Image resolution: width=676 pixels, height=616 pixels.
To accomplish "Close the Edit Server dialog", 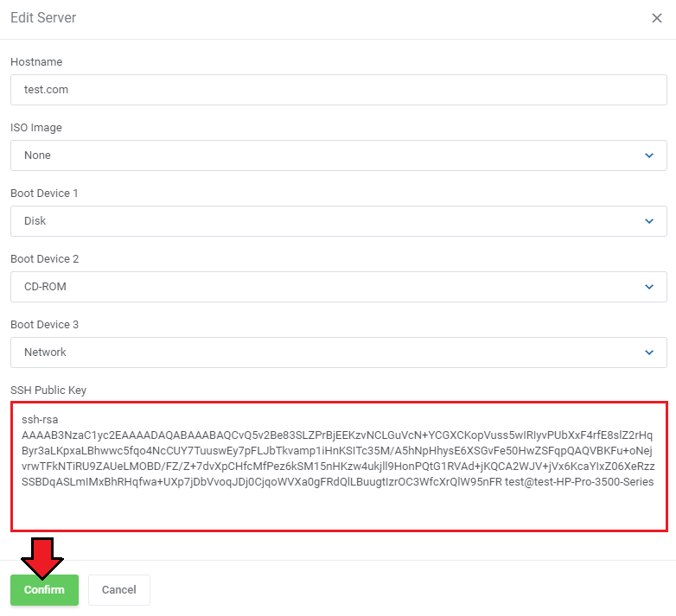I will pos(657,18).
